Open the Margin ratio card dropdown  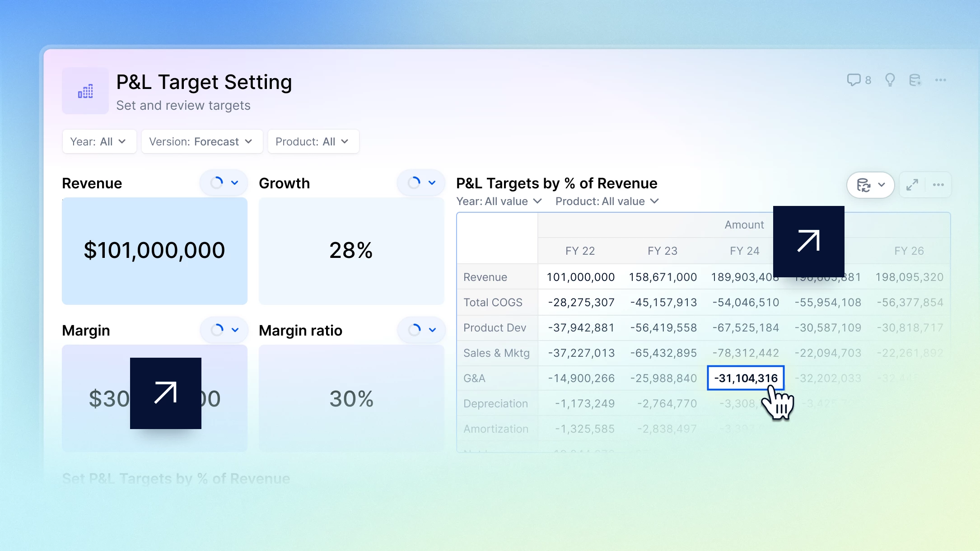[x=432, y=330]
